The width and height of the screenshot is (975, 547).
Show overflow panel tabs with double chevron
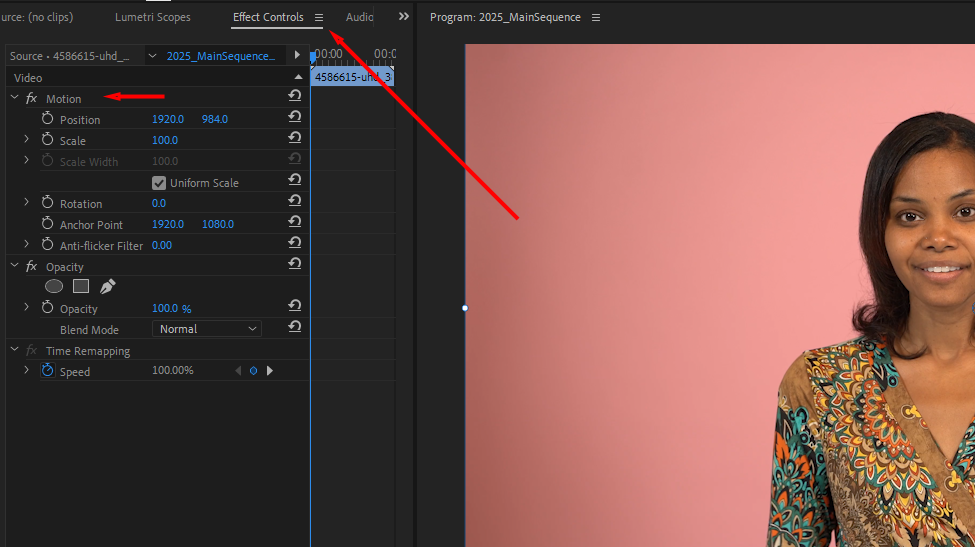click(404, 17)
